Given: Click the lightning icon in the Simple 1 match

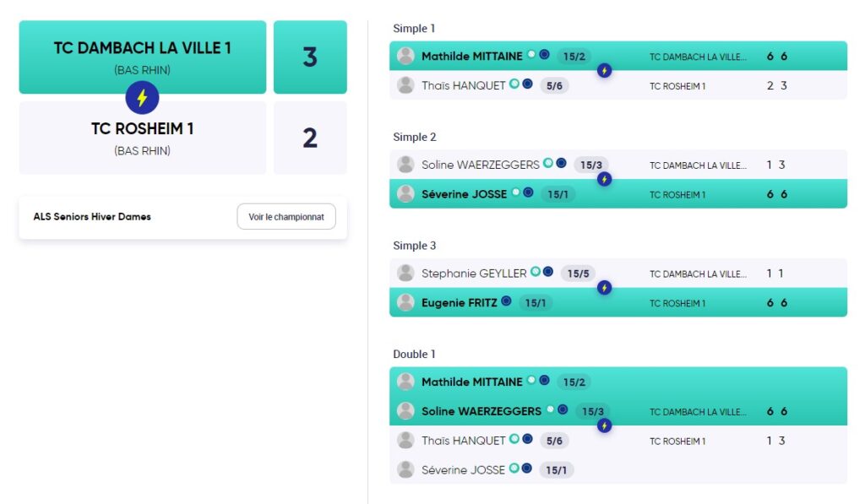Looking at the screenshot, I should coord(605,71).
